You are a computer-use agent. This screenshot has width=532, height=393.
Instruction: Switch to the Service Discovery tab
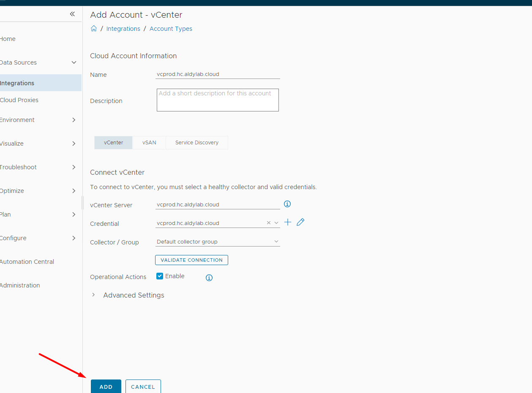(x=196, y=143)
